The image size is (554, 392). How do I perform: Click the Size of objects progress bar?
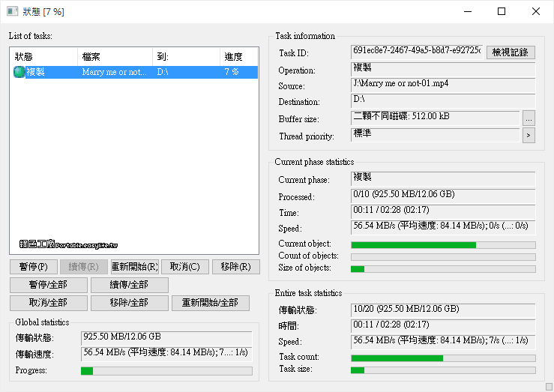coord(443,269)
